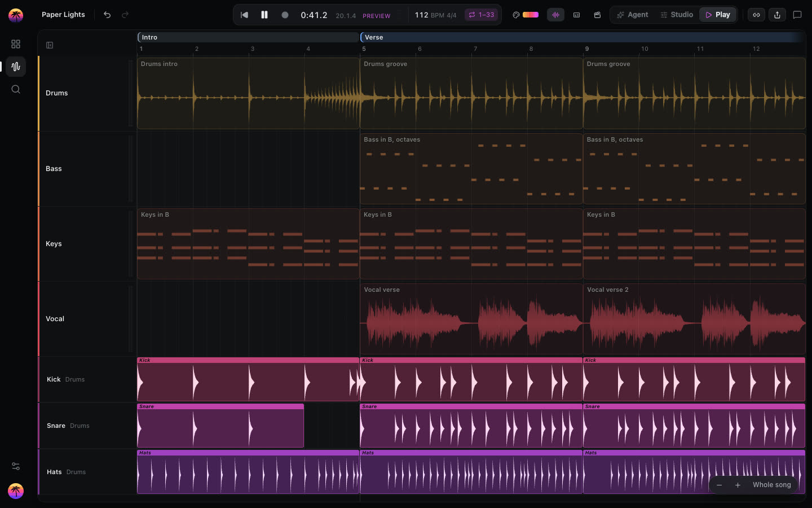Switch to Play mode
The width and height of the screenshot is (812, 508).
pyautogui.click(x=717, y=15)
